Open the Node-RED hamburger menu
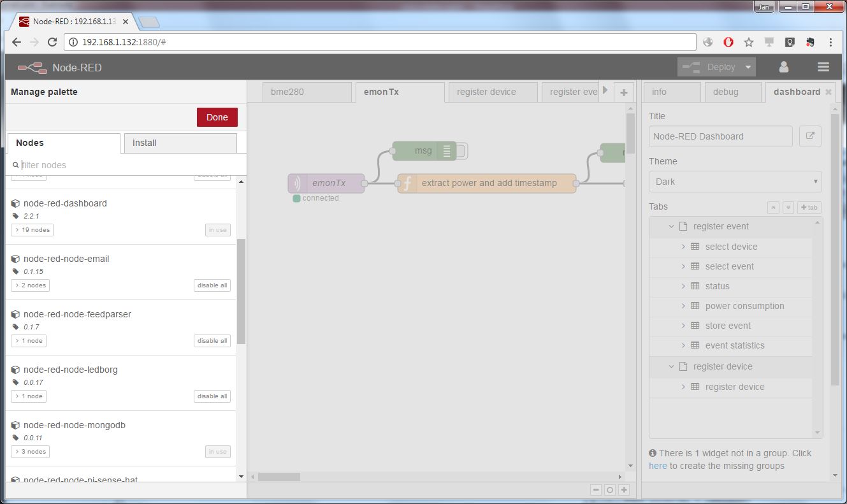This screenshot has width=847, height=504. pos(823,67)
